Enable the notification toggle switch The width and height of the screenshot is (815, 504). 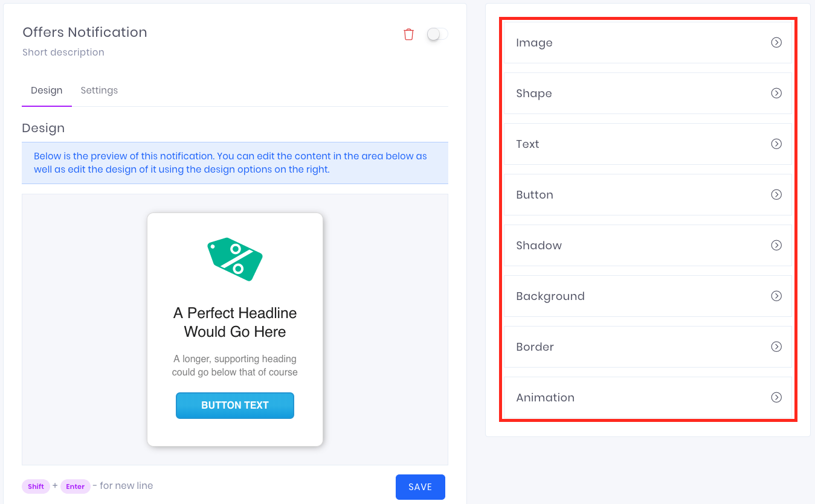[437, 34]
